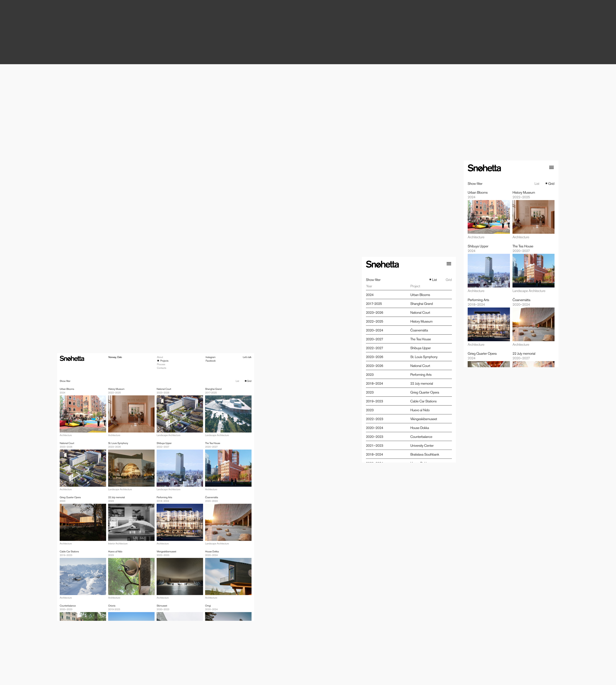Open hamburger menu above the mobile grid frame
Screen dimensions: 616x685
click(551, 167)
